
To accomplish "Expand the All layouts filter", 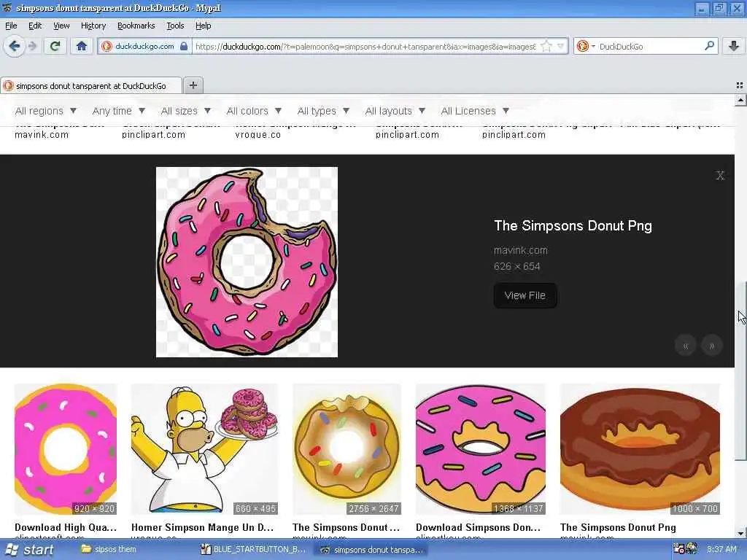I will (395, 111).
